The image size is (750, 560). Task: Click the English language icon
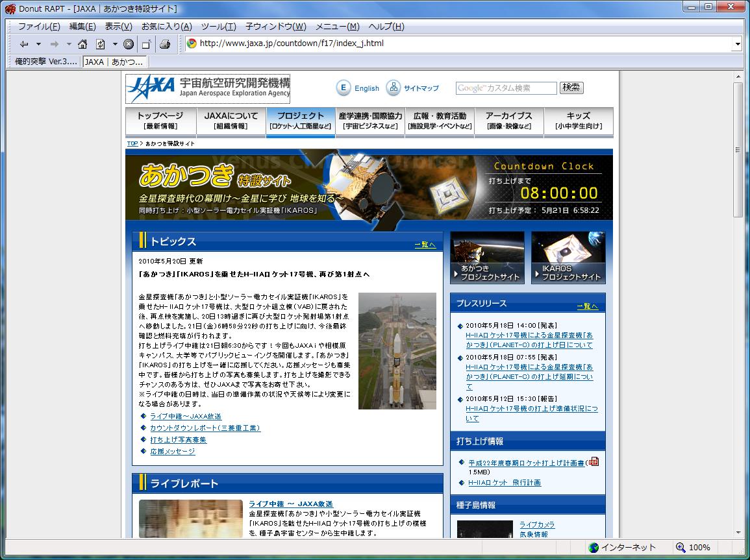pos(343,88)
